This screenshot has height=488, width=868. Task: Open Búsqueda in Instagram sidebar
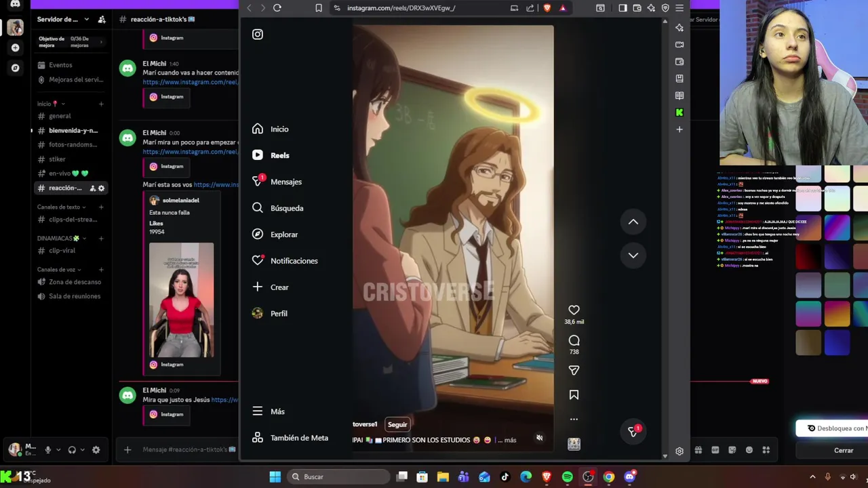(277, 208)
